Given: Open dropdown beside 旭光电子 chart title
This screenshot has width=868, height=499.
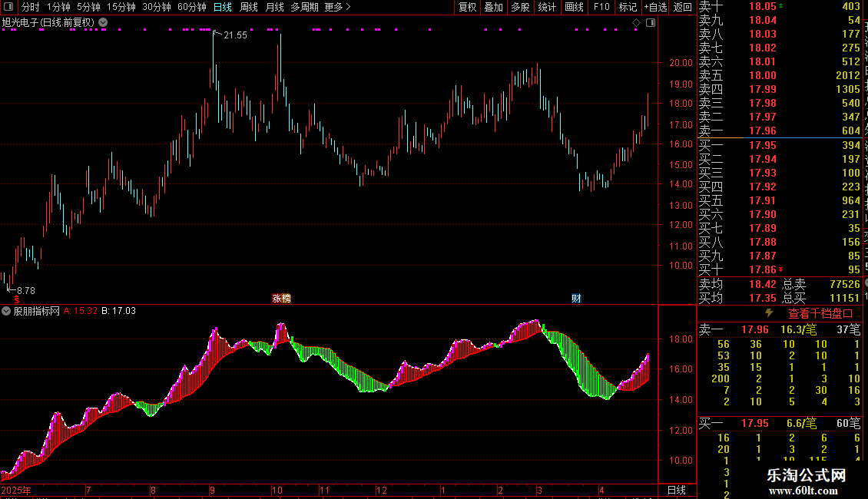Looking at the screenshot, I should [x=103, y=23].
